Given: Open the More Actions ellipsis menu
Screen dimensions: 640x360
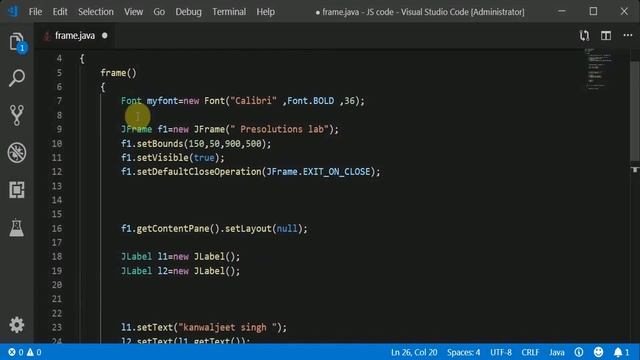Looking at the screenshot, I should click(x=628, y=36).
